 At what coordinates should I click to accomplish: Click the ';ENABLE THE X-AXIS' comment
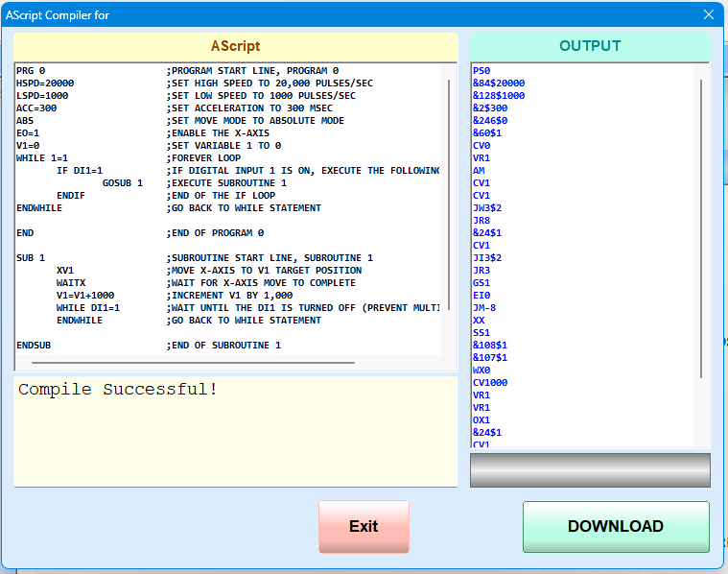(219, 133)
